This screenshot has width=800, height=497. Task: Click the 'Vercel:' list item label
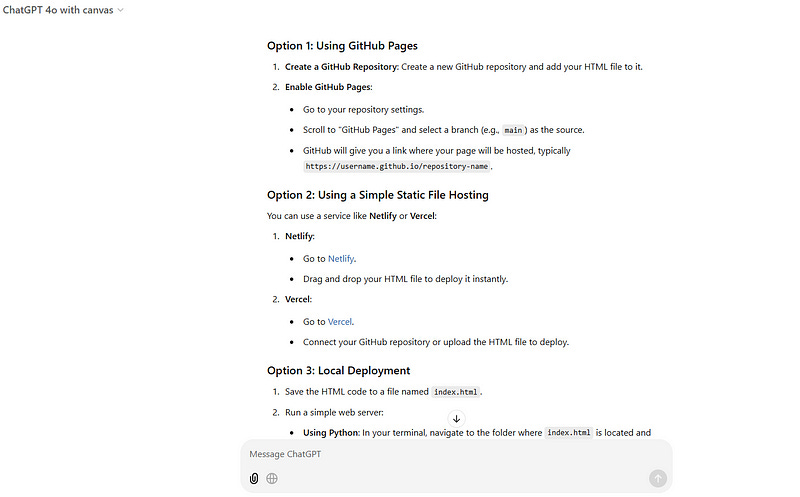pos(298,300)
